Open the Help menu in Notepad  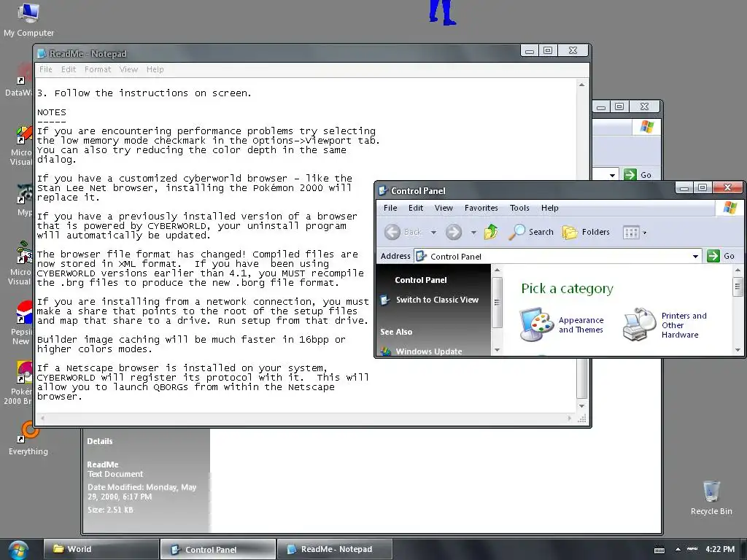pos(155,69)
